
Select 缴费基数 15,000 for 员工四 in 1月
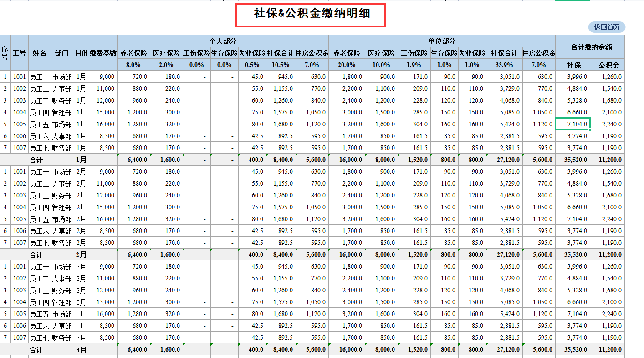pos(103,112)
